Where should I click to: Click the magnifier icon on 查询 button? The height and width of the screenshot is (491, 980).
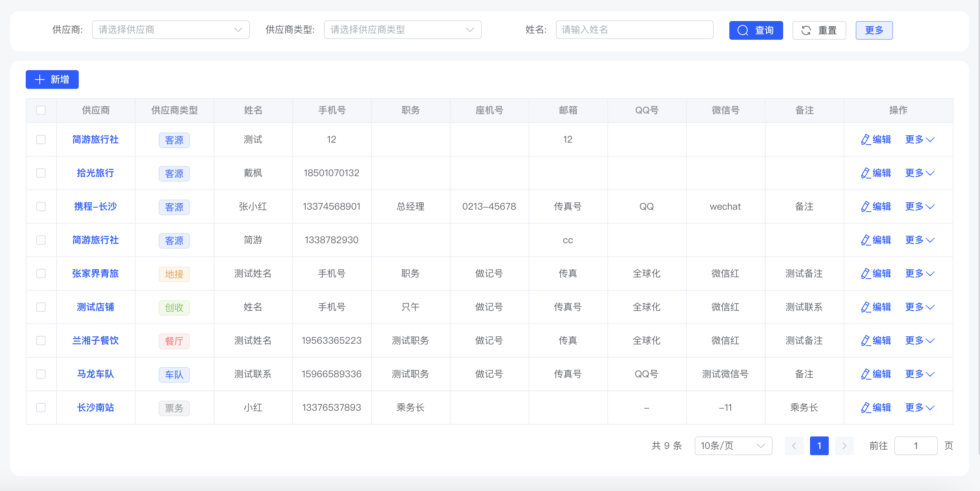(x=743, y=30)
